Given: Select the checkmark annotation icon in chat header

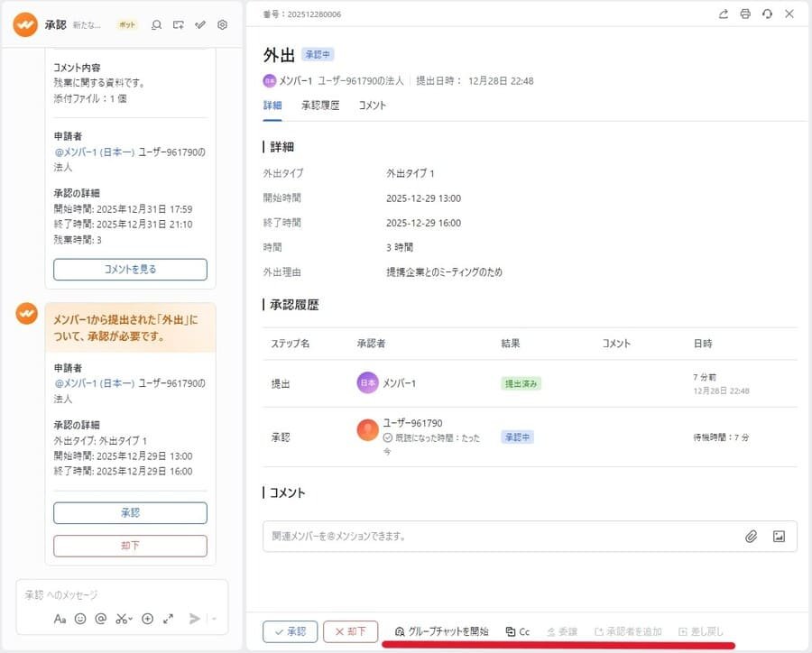Looking at the screenshot, I should click(199, 25).
